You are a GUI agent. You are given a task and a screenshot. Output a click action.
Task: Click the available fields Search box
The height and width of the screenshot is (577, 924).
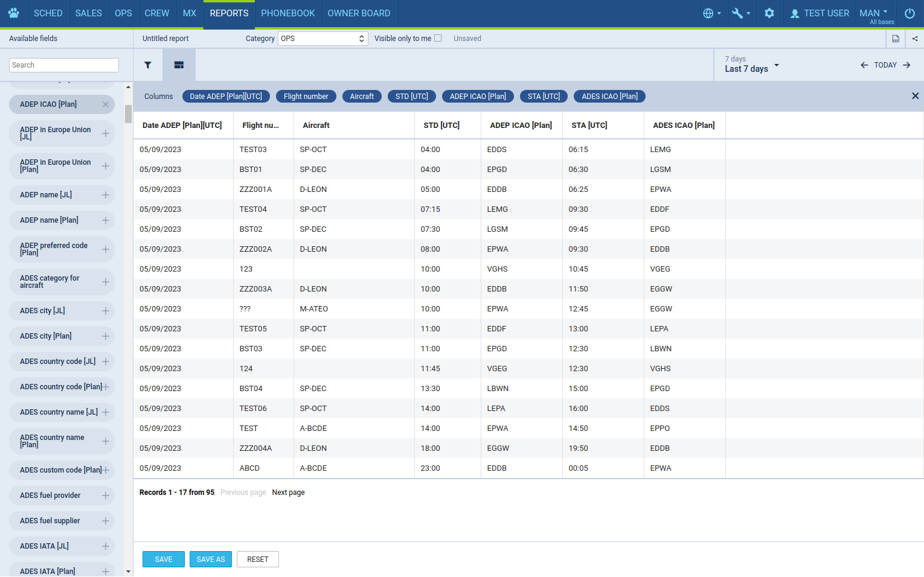(x=64, y=65)
